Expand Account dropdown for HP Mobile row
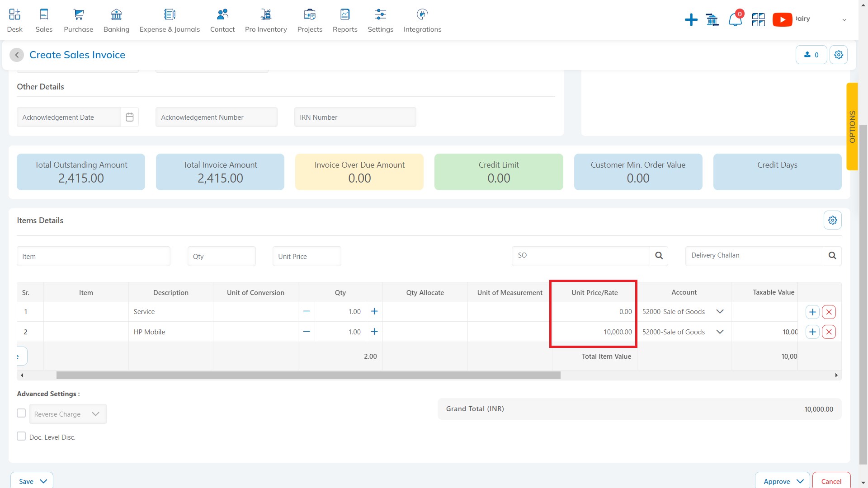This screenshot has height=488, width=868. 720,332
